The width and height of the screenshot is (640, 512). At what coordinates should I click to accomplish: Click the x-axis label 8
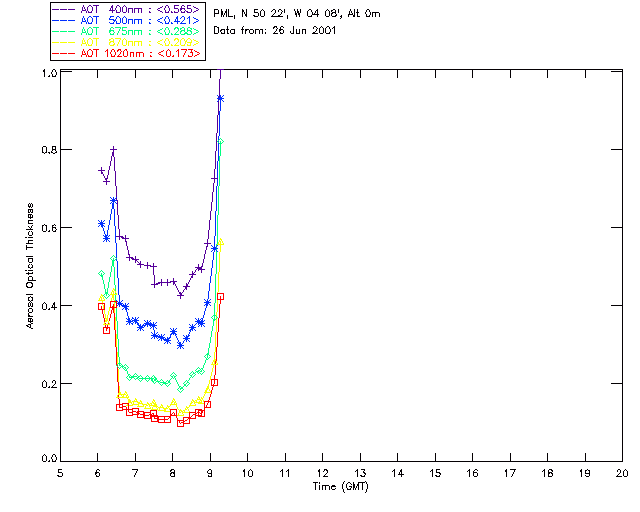173,473
